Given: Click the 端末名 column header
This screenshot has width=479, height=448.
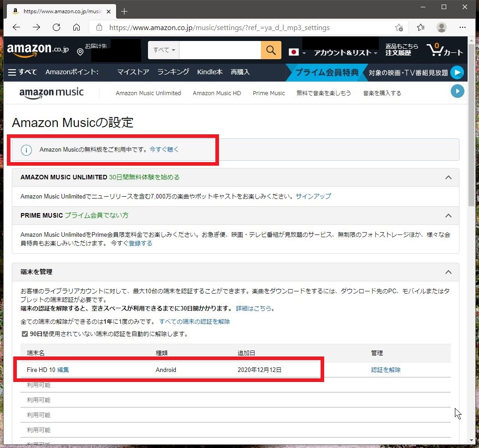Looking at the screenshot, I should pos(36,353).
